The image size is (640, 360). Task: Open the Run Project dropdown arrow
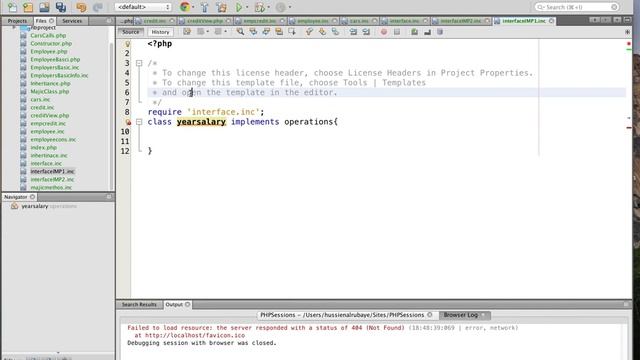(247, 7)
